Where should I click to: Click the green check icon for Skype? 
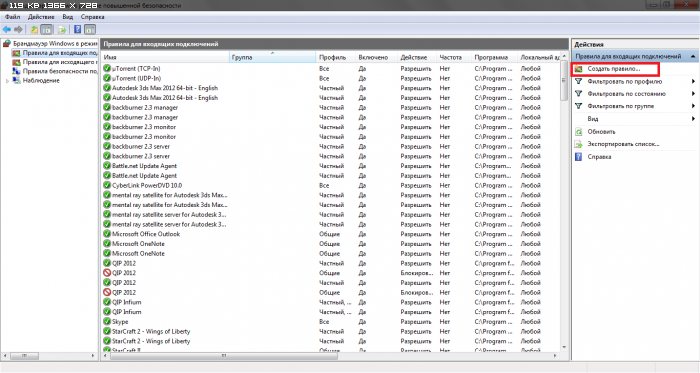point(107,321)
